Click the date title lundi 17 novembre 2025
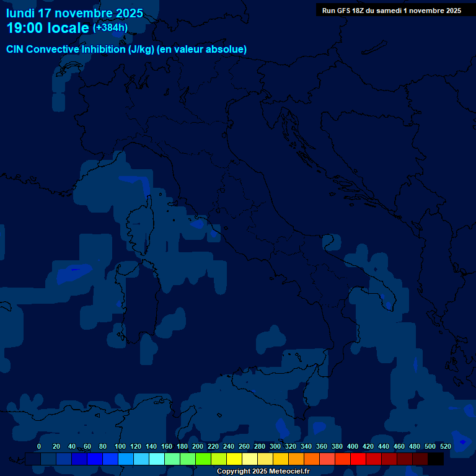This screenshot has width=476, height=476. coord(74,13)
